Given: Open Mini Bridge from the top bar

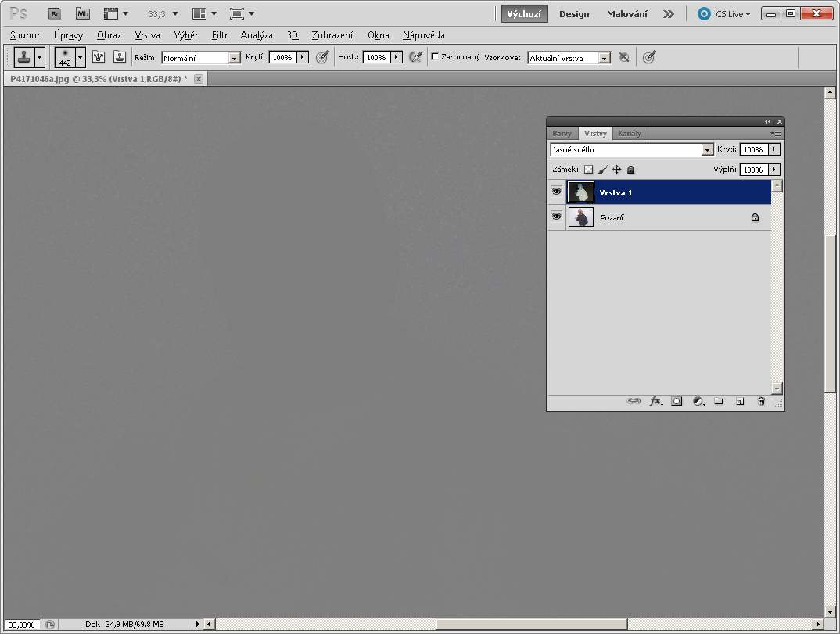Looking at the screenshot, I should (x=82, y=13).
